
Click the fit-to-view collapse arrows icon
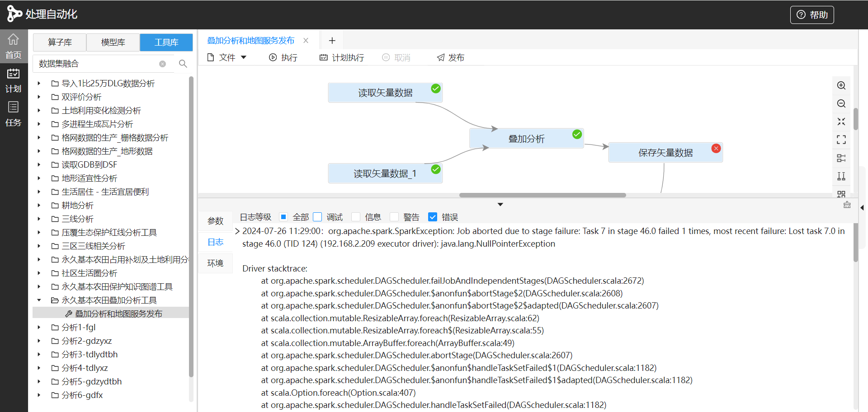[841, 122]
